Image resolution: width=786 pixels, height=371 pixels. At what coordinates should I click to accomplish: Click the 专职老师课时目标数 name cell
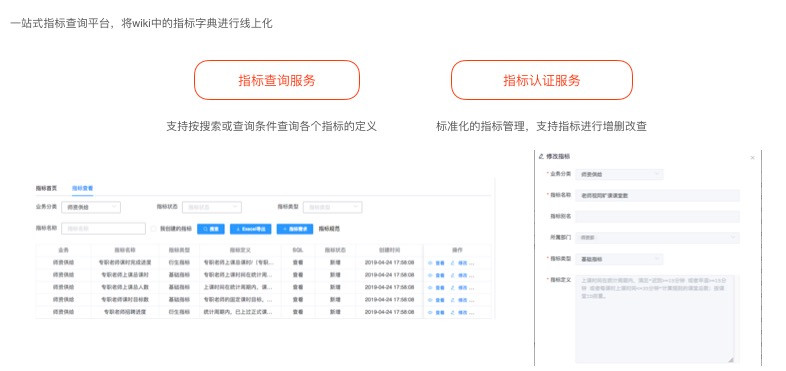(x=125, y=299)
